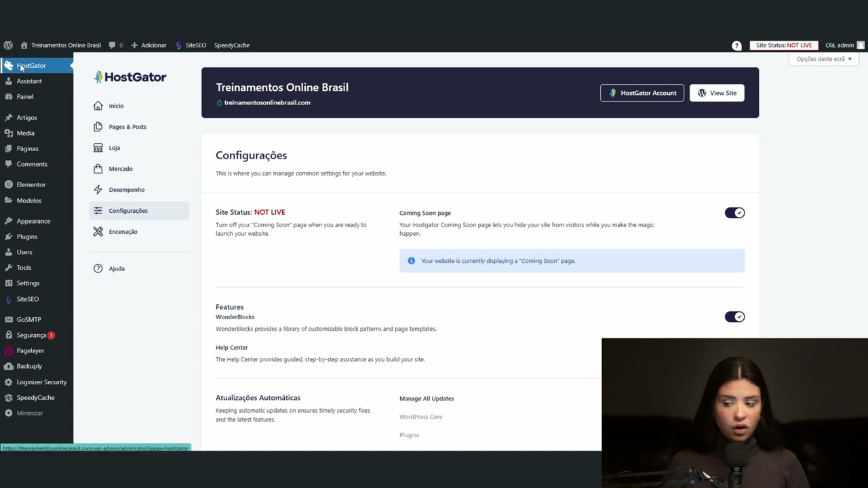The image size is (868, 488).
Task: Open the Adicionar new content menu
Action: coord(149,45)
